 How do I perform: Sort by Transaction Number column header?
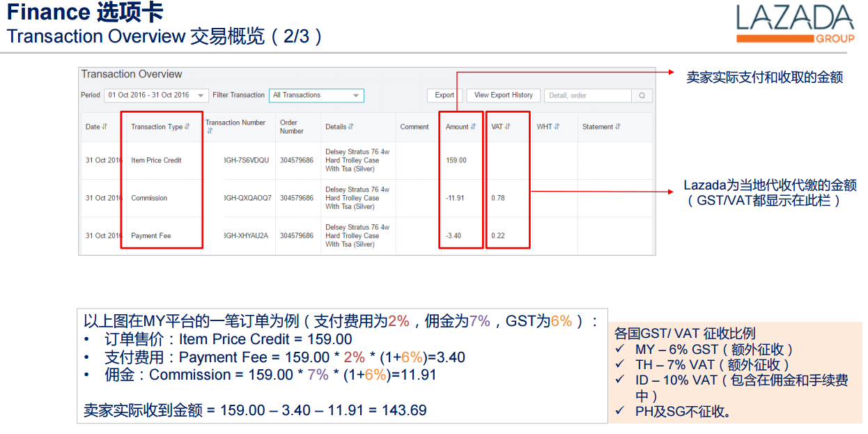(x=235, y=126)
